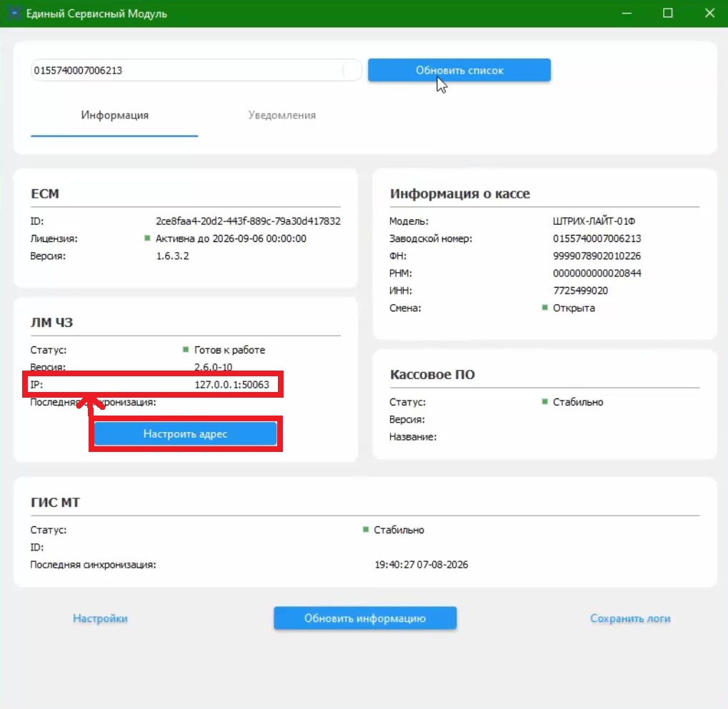Maximize the Единый Сервисный Модуль window
The width and height of the screenshot is (728, 709).
pyautogui.click(x=668, y=13)
